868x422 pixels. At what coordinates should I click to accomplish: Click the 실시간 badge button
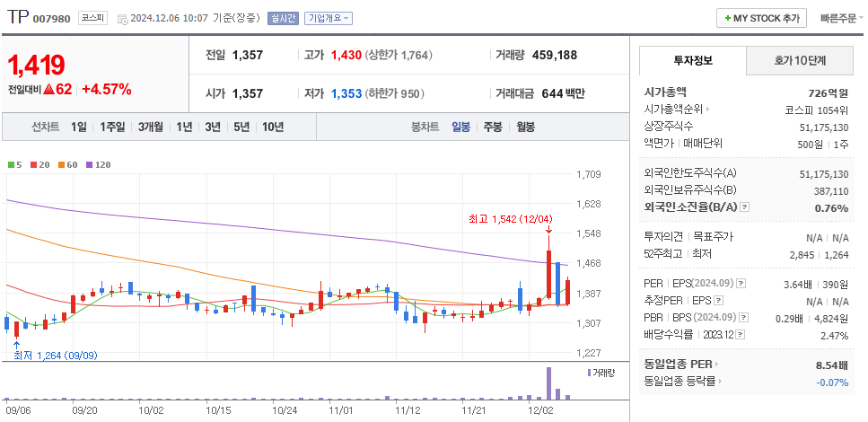(x=283, y=18)
